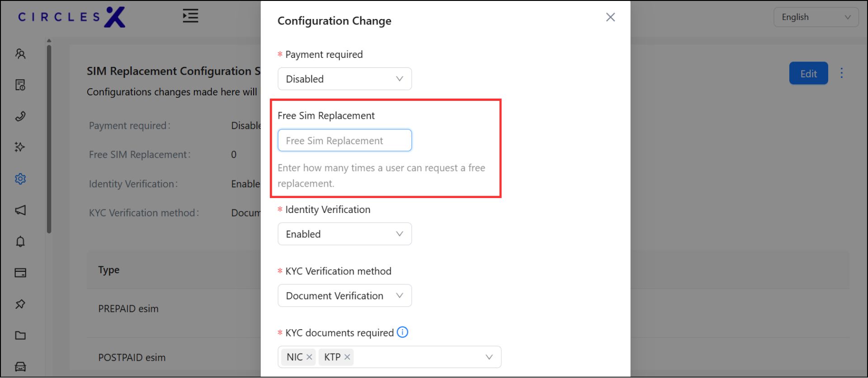Open the folder icon in sidebar

click(20, 335)
